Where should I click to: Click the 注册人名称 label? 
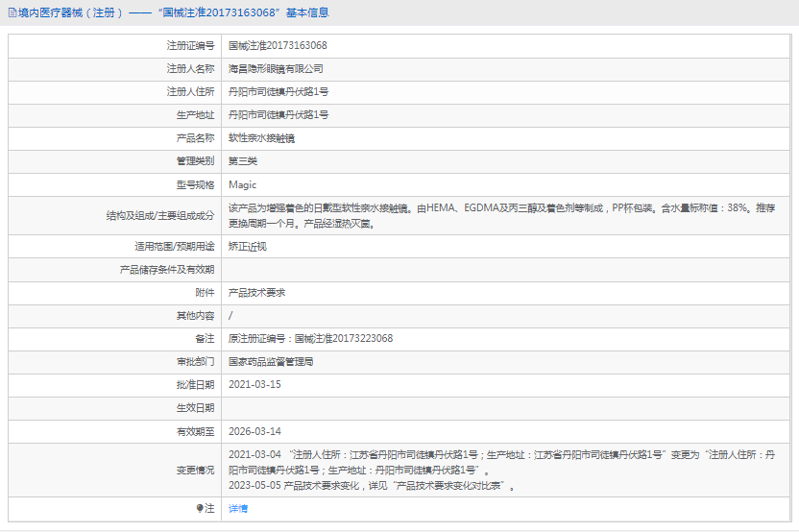190,69
